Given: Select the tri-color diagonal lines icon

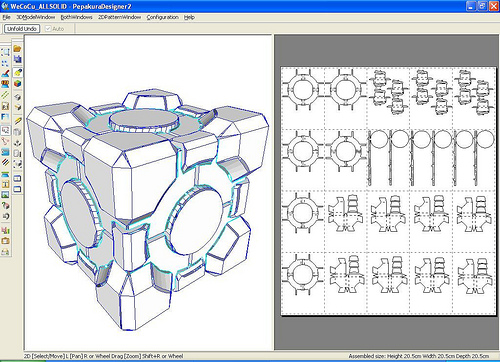Looking at the screenshot, I should tap(5, 162).
